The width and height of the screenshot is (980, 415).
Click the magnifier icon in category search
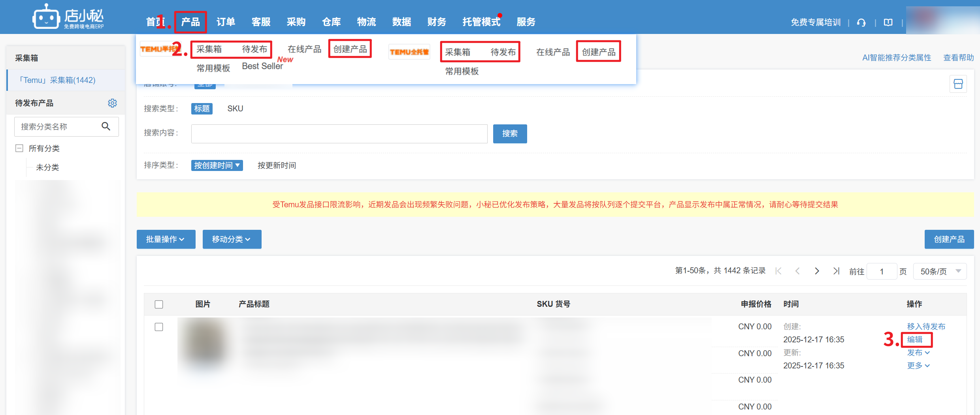[106, 126]
